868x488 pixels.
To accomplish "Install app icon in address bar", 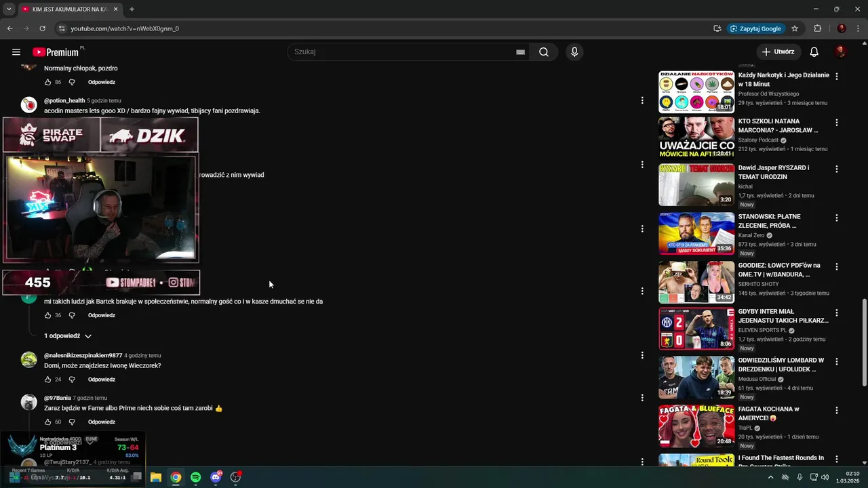I will click(717, 28).
